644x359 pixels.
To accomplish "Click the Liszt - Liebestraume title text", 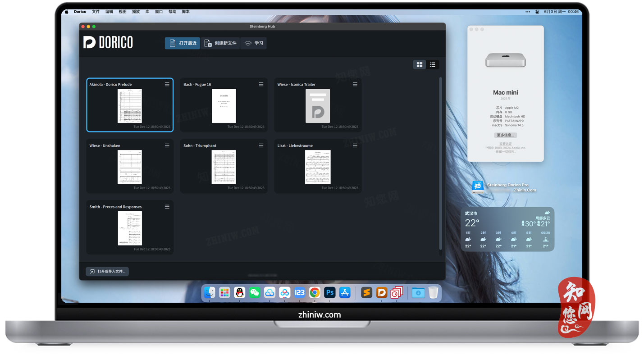I will (295, 145).
